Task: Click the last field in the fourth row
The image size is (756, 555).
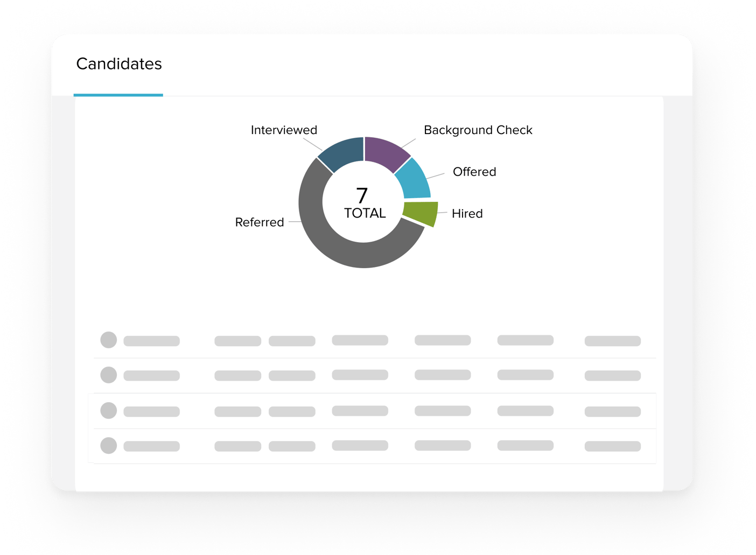Action: coord(612,446)
